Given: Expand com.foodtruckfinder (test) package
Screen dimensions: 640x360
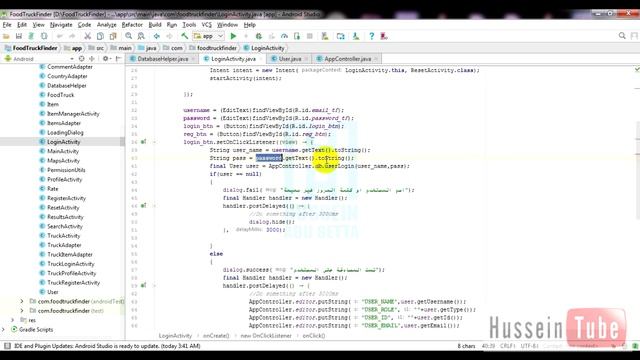Looking at the screenshot, I should coord(22,311).
